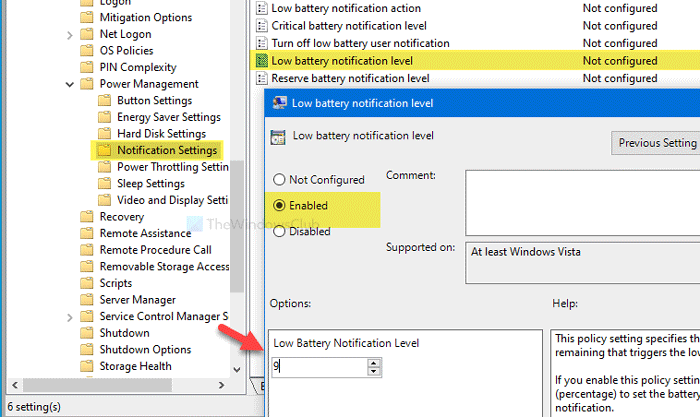Select the Removable Storage Access folder icon
This screenshot has height=417, width=700.
(87, 266)
